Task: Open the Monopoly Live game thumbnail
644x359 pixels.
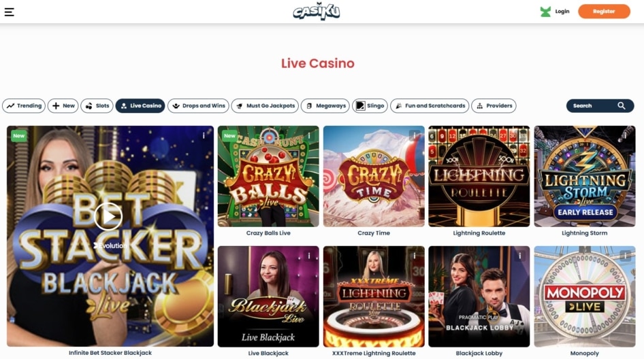Action: pos(585,296)
